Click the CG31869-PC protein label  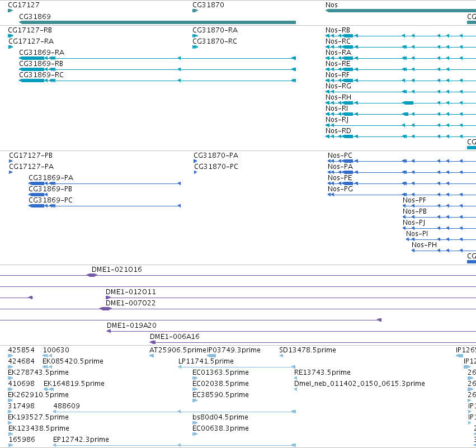coord(51,200)
